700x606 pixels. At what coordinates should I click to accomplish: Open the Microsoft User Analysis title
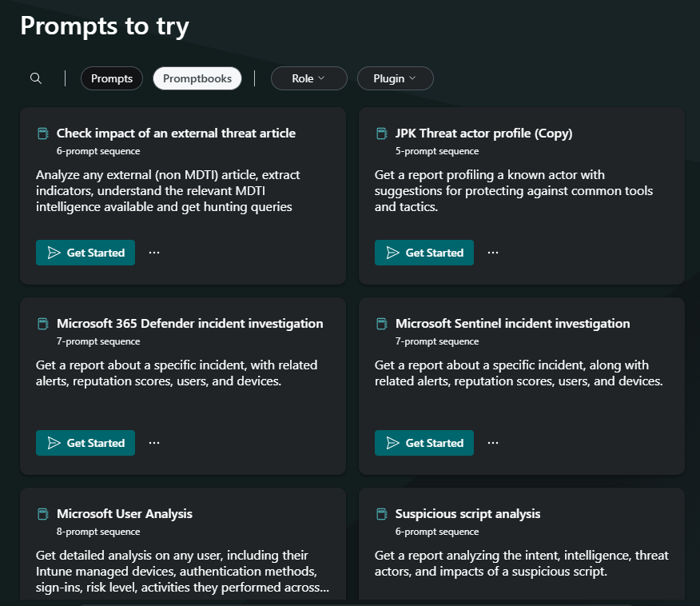pos(125,514)
